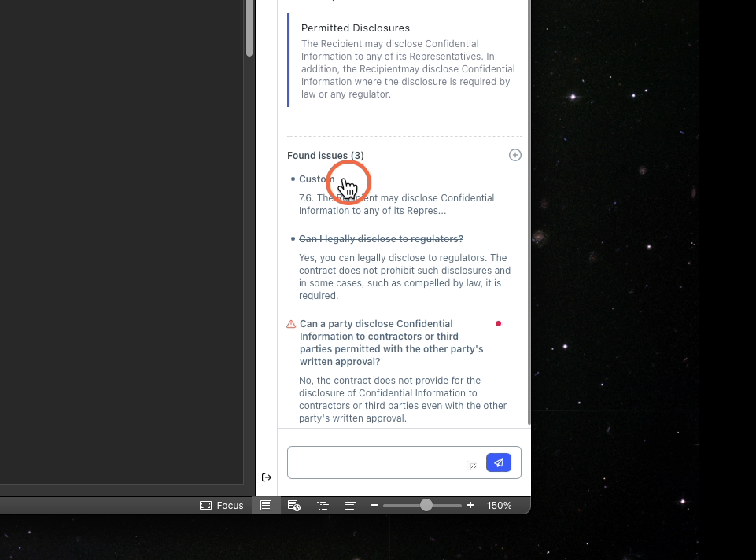Zoom out with the minus button

click(x=374, y=505)
